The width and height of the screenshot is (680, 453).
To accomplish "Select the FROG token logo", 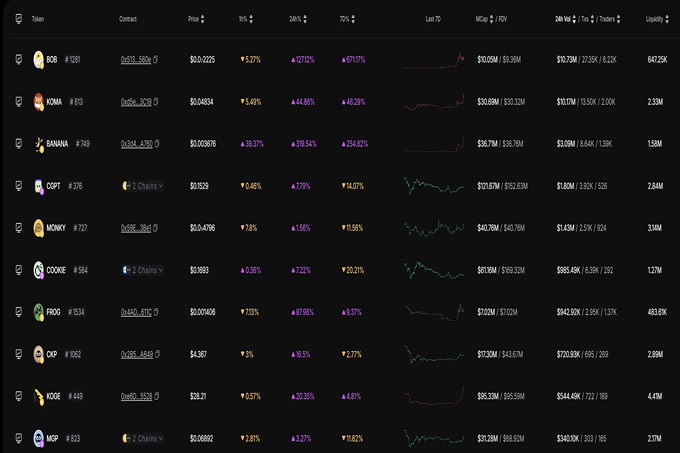I will (x=38, y=312).
